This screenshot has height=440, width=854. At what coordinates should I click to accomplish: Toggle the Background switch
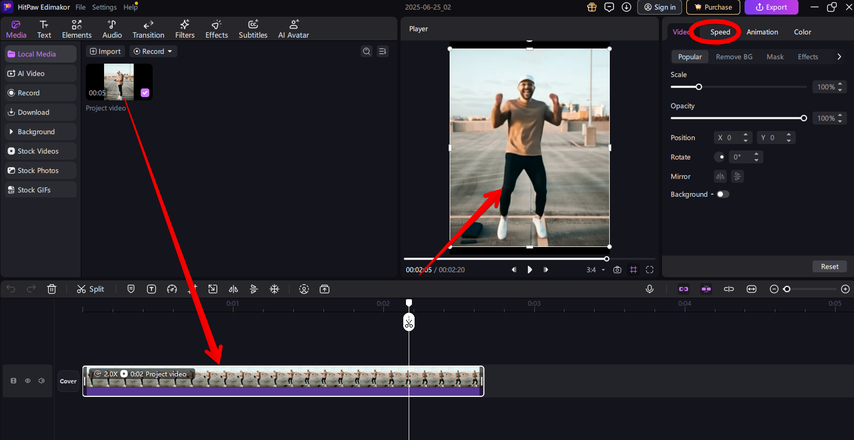(723, 194)
